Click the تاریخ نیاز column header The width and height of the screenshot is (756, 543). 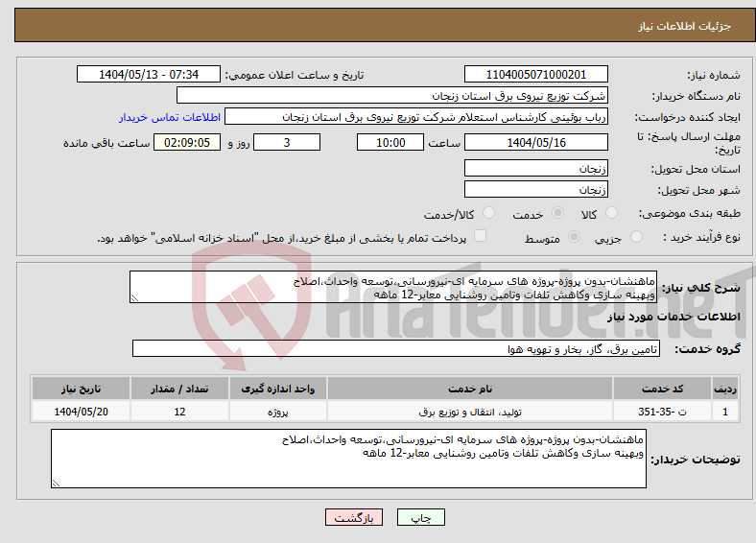pyautogui.click(x=81, y=389)
